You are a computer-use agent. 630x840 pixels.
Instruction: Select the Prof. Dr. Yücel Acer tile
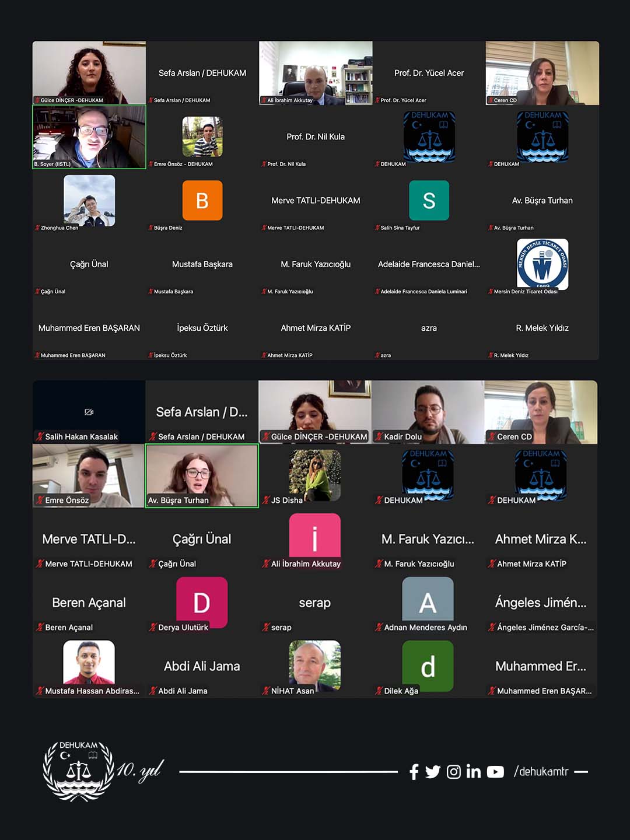pyautogui.click(x=429, y=73)
